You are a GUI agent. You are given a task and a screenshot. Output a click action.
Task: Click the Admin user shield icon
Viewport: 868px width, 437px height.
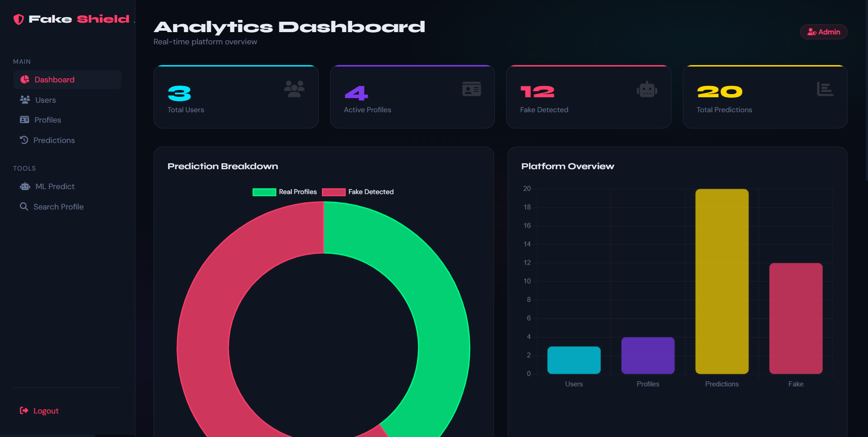pyautogui.click(x=812, y=32)
